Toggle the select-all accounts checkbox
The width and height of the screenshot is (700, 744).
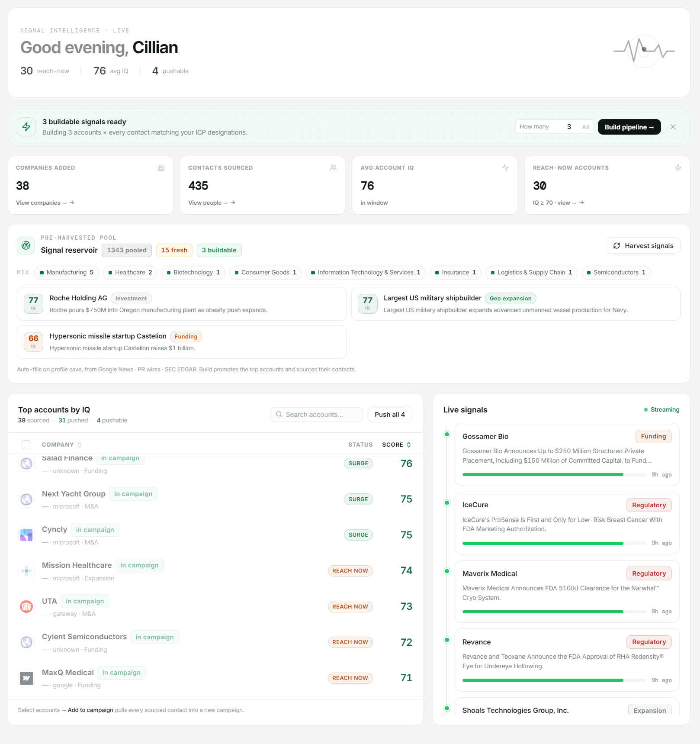pos(26,444)
